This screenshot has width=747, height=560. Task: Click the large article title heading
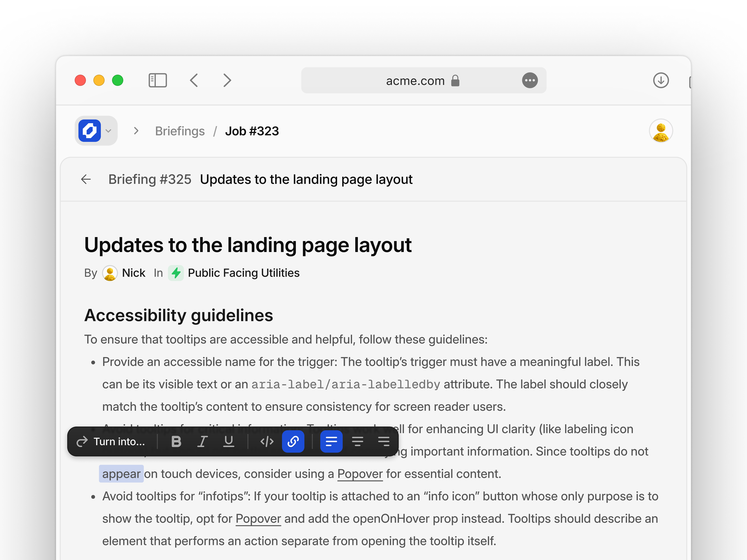point(248,245)
